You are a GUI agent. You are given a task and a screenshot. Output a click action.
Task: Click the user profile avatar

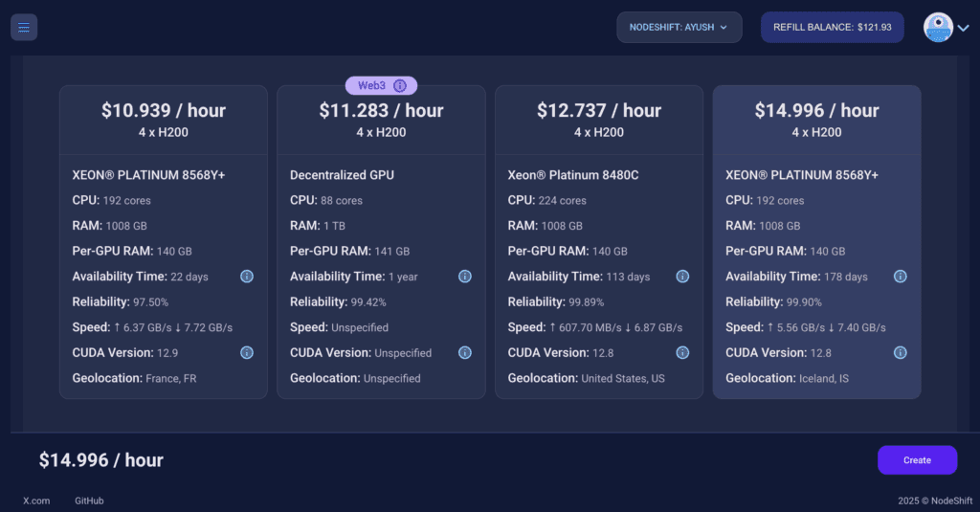[938, 27]
